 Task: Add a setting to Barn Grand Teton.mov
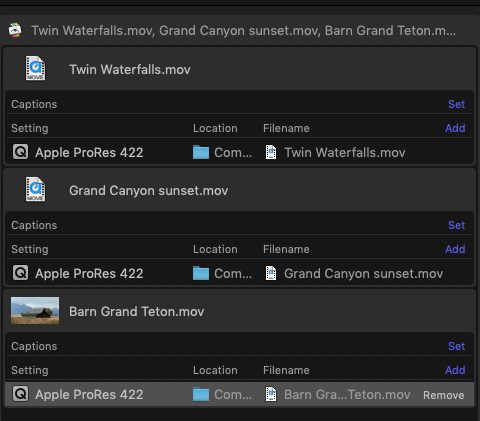tap(455, 370)
